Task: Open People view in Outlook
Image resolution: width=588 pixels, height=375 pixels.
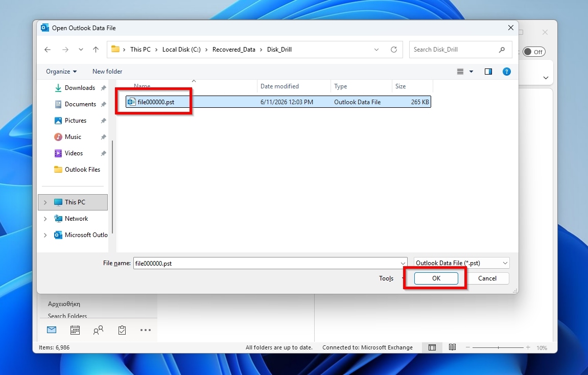Action: click(x=98, y=330)
